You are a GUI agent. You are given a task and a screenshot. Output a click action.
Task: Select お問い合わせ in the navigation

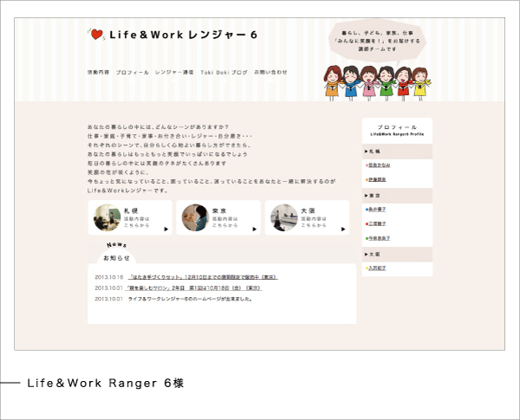(270, 72)
